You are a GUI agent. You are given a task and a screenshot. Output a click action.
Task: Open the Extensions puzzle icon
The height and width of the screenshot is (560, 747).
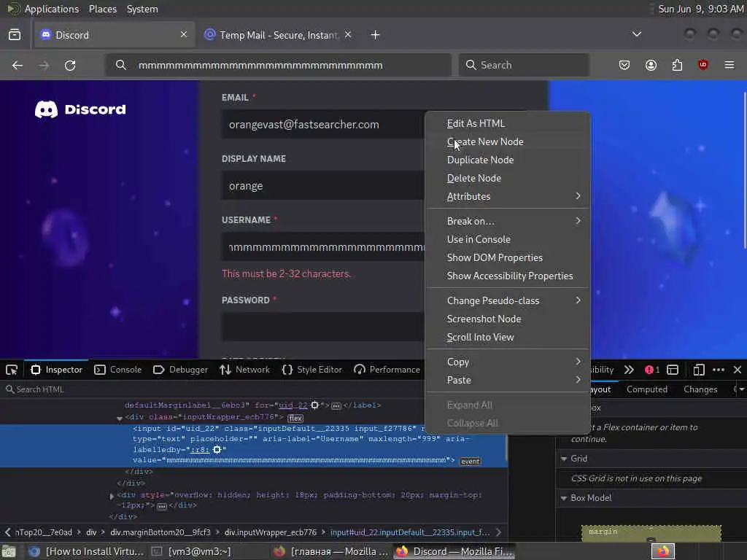coord(677,65)
